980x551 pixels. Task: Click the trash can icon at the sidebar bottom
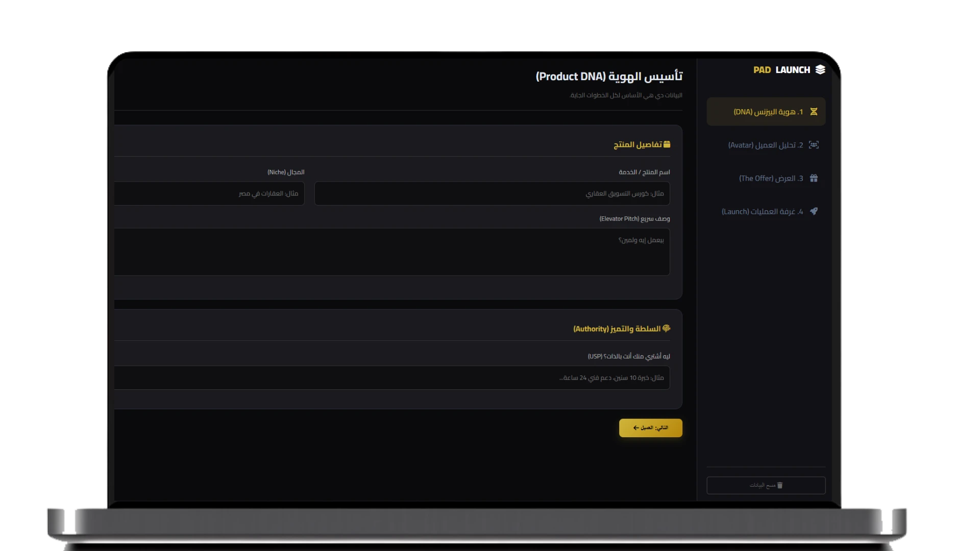tap(779, 485)
